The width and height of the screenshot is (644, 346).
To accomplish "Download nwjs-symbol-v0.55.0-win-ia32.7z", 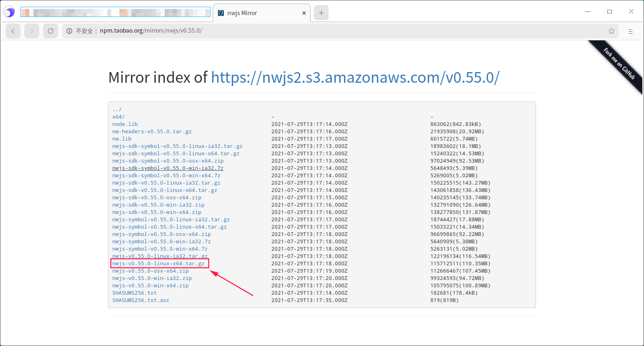I will click(161, 241).
